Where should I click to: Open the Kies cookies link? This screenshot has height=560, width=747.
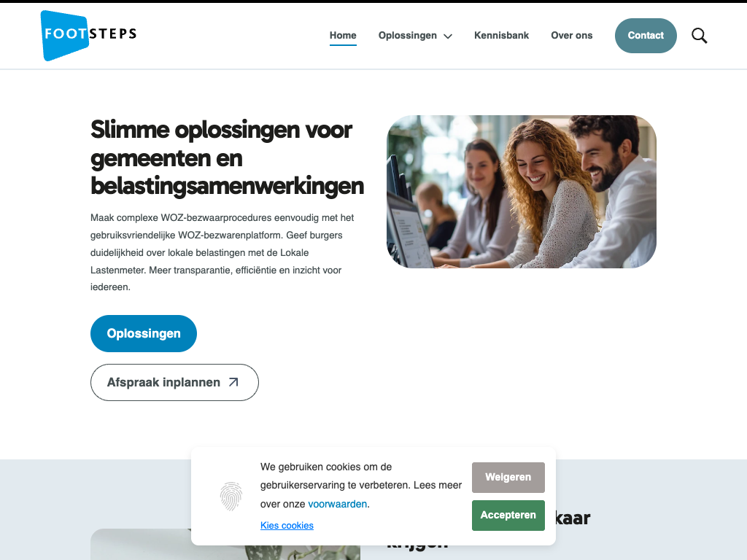tap(287, 525)
